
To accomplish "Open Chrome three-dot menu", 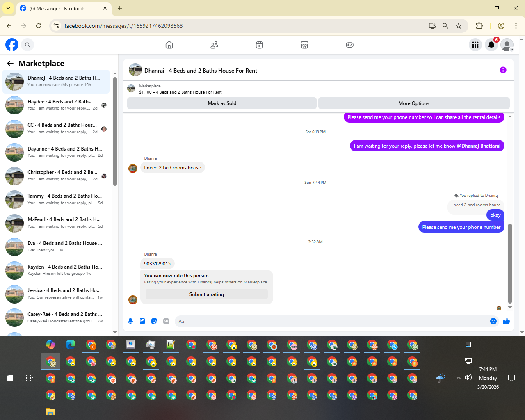I will pyautogui.click(x=516, y=26).
